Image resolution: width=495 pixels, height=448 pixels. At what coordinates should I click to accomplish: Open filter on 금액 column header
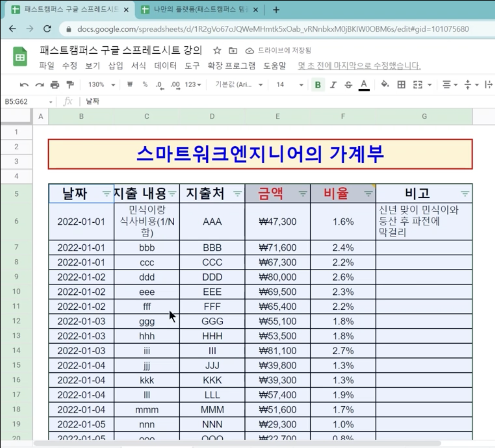click(x=303, y=194)
